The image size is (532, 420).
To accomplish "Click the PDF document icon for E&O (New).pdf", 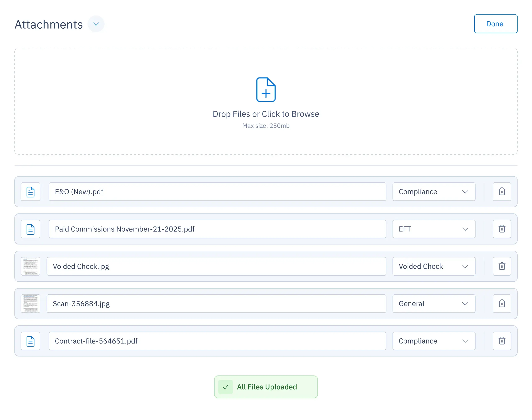I will coord(30,192).
